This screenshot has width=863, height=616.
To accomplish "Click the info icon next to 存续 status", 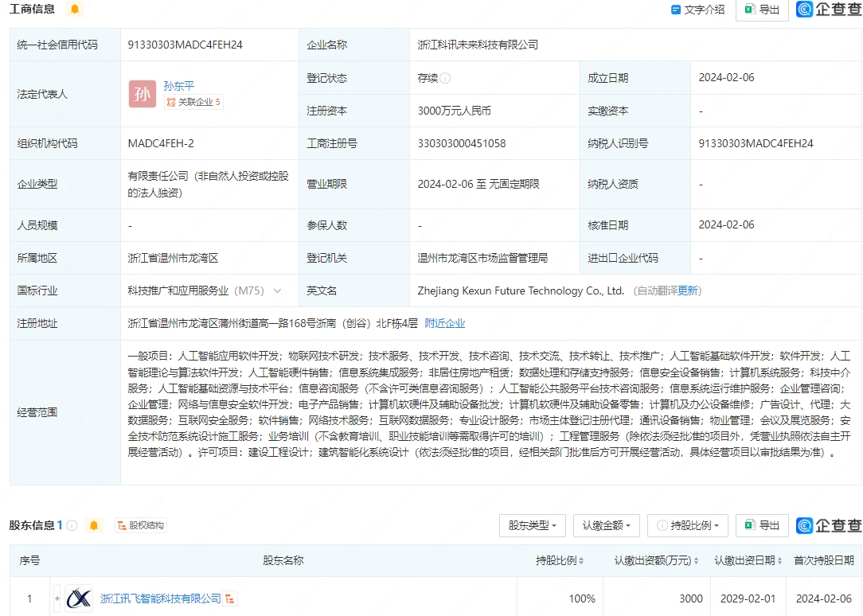I will click(x=446, y=78).
